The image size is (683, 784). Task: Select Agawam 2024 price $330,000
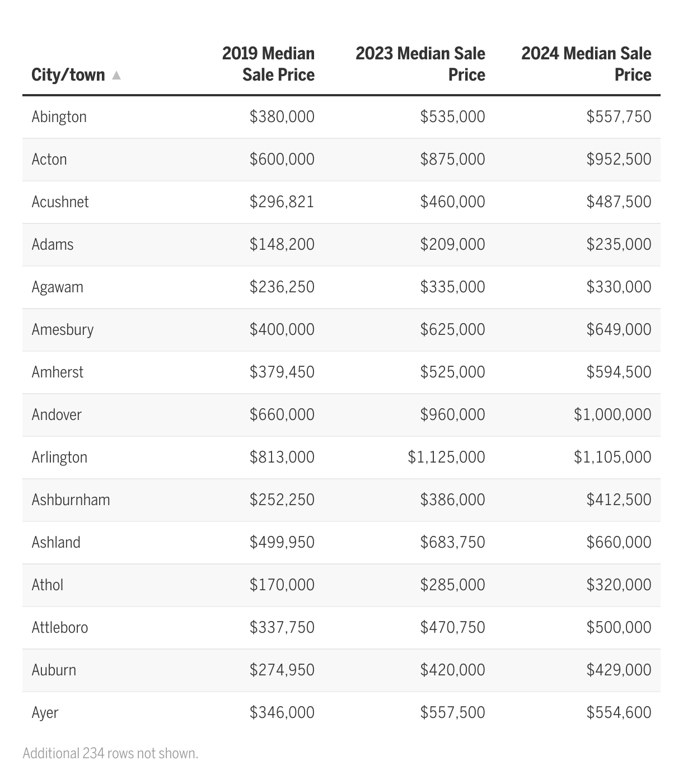coord(619,287)
